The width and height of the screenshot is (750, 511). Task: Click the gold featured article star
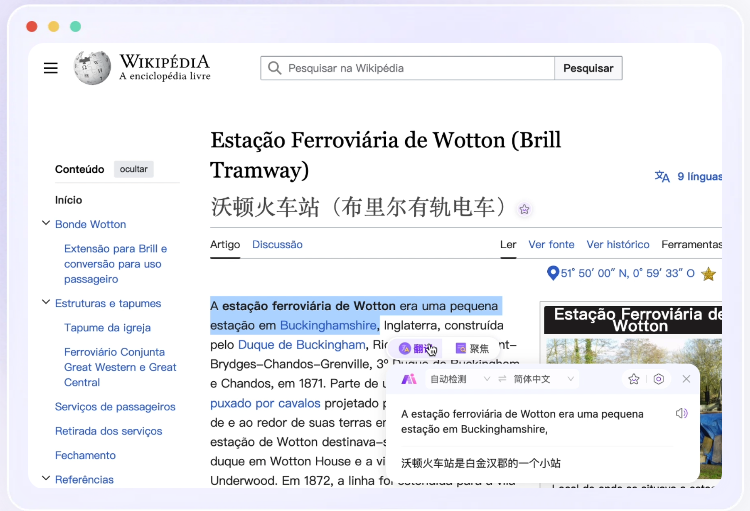[708, 274]
